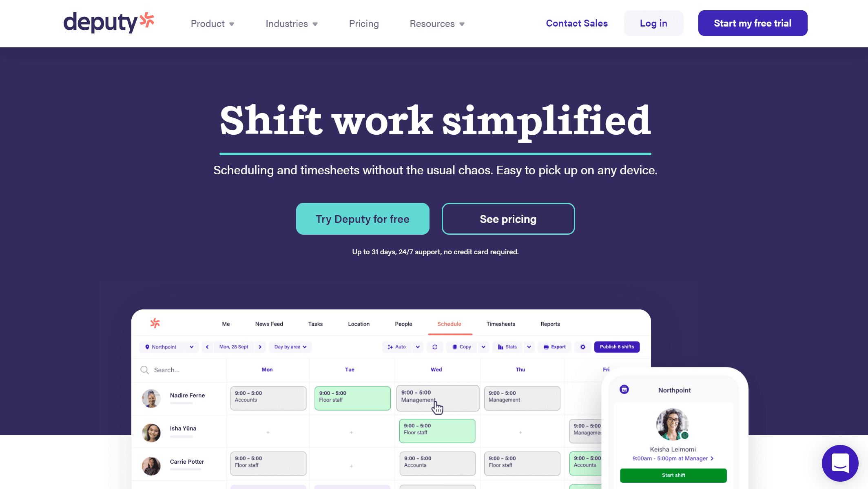
Task: Click the Publish 6 shifts button
Action: (x=617, y=347)
